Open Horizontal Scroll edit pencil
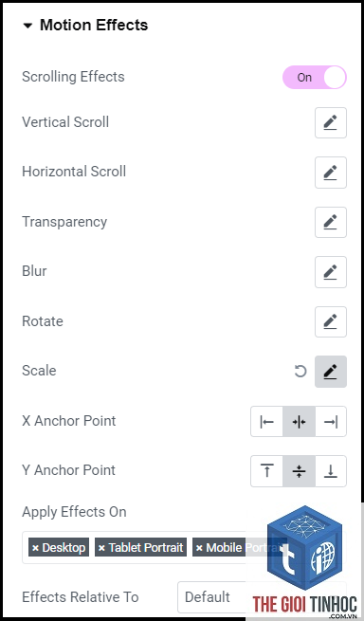This screenshot has height=621, width=364. coord(330,173)
